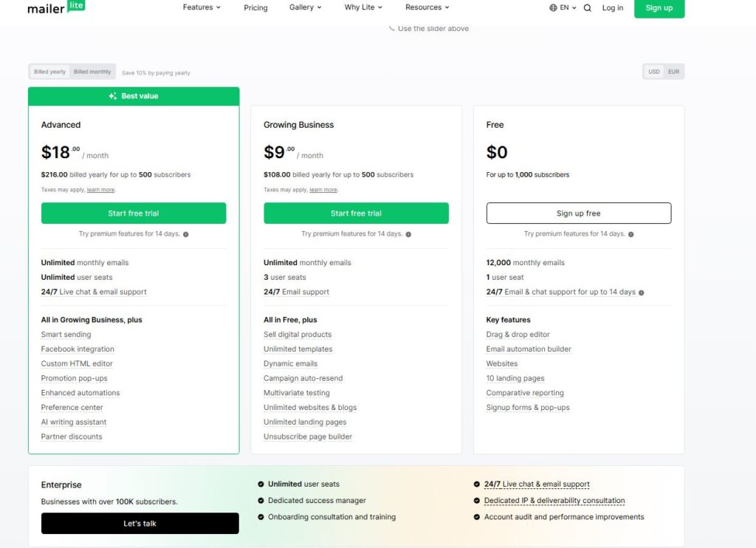The image size is (756, 548).
Task: Click the Partner discounts feature
Action: click(72, 436)
